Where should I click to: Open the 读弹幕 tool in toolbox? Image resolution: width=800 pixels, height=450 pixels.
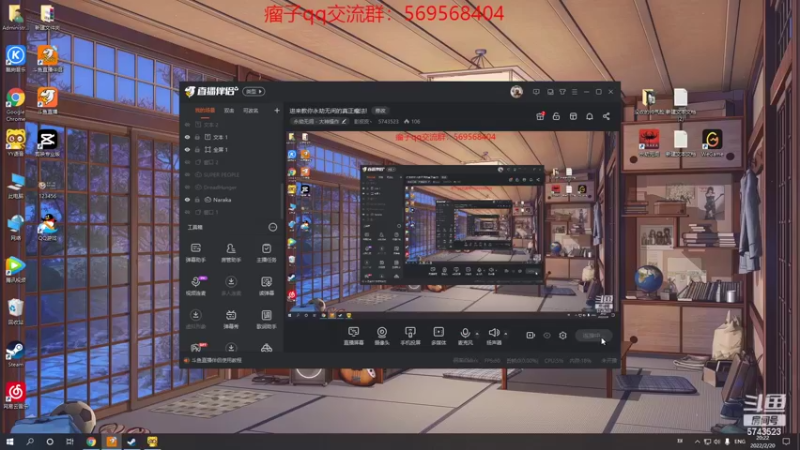266,286
